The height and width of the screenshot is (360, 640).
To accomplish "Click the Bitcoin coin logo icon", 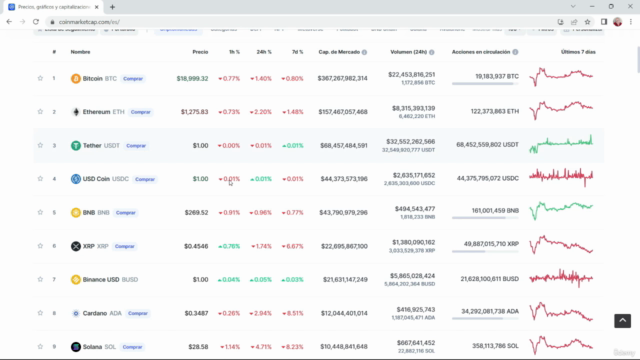I will [76, 78].
